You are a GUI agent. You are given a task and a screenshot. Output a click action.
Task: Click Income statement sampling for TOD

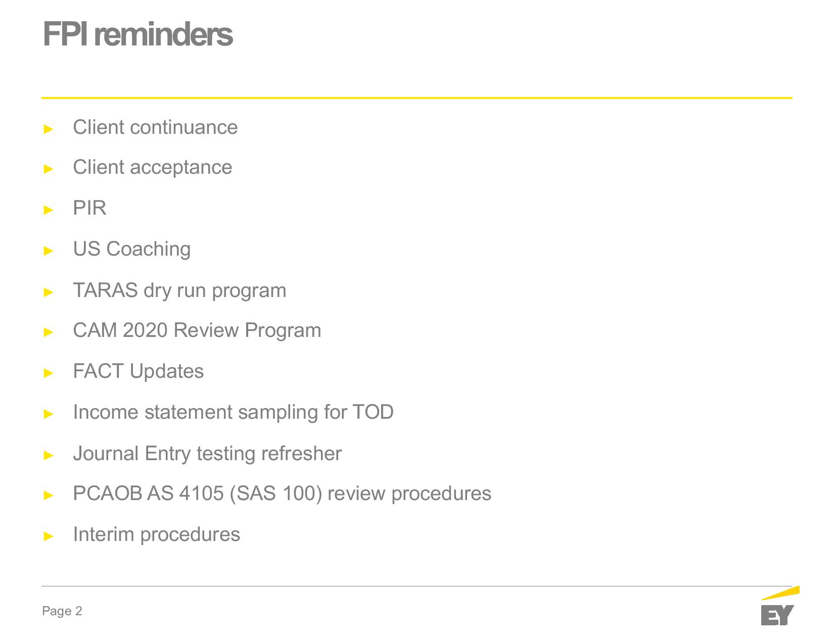233,412
